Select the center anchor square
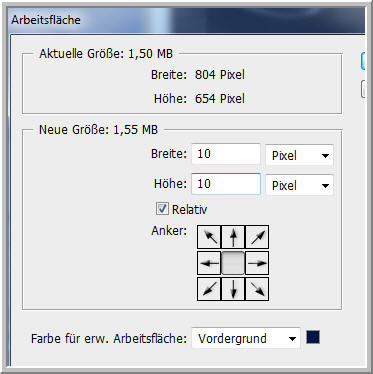This screenshot has width=373, height=374. click(233, 263)
